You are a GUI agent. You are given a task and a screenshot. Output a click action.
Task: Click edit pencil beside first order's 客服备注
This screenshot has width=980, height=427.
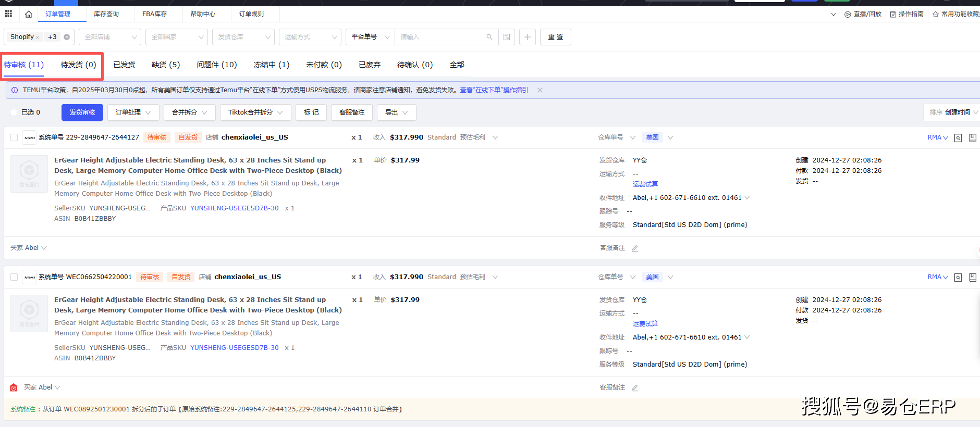click(635, 248)
